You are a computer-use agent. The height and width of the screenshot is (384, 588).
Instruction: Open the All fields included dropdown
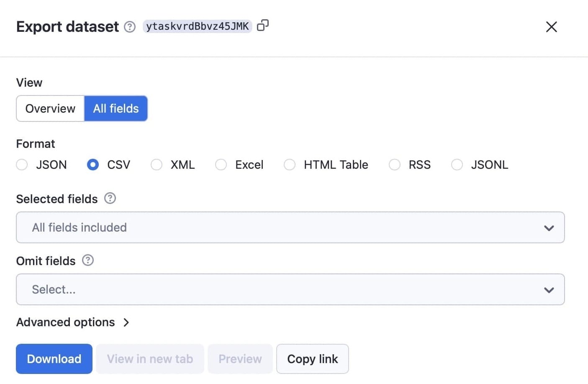tap(290, 227)
